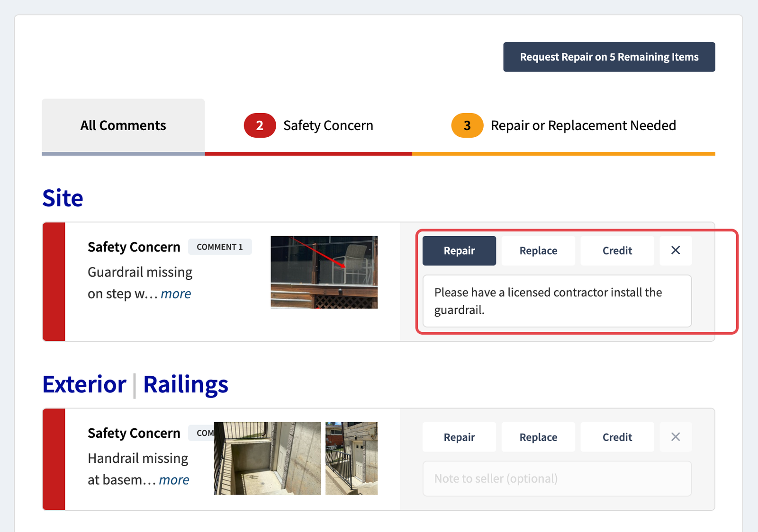Open the deck guardrail photo thumbnail
The height and width of the screenshot is (532, 758).
click(x=324, y=272)
